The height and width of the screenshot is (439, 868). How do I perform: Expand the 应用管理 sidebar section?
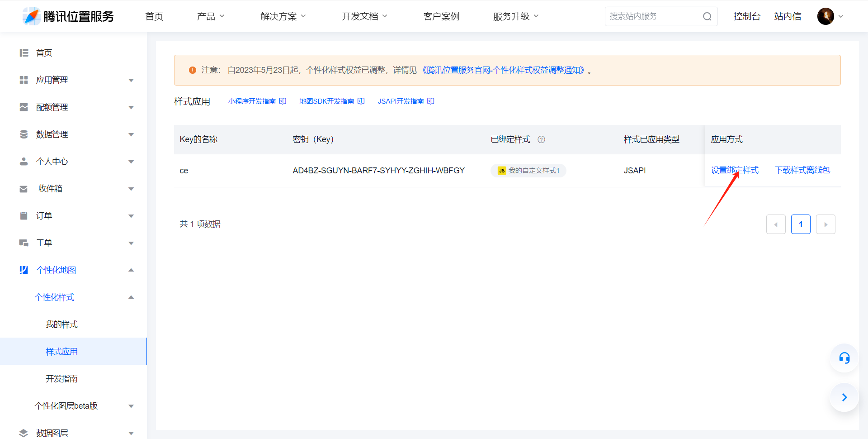131,80
